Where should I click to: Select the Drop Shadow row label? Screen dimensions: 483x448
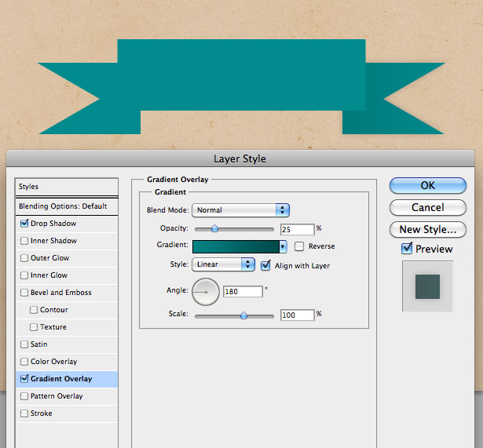53,224
